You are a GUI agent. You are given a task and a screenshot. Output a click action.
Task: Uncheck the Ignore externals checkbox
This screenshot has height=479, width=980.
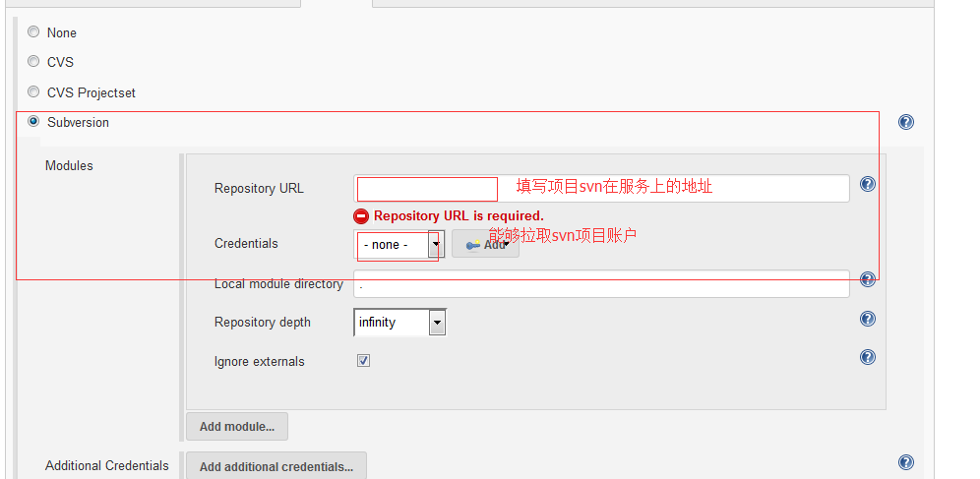[x=363, y=361]
